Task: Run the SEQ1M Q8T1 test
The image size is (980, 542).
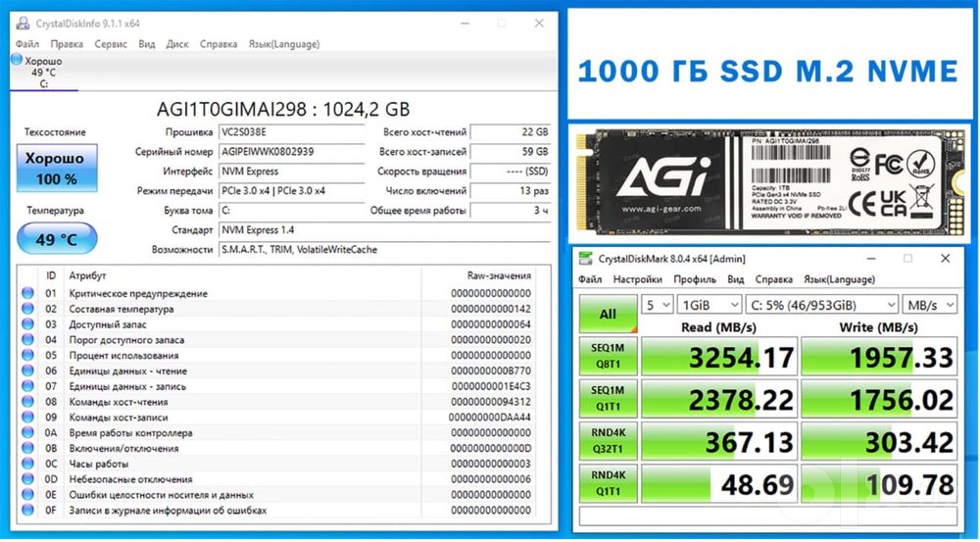Action: 609,357
